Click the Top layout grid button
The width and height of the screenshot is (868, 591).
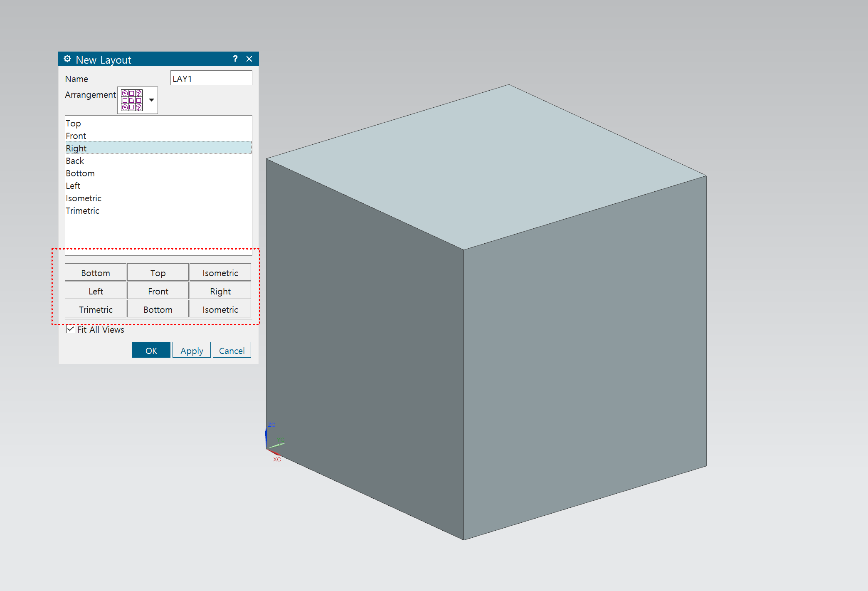(158, 272)
